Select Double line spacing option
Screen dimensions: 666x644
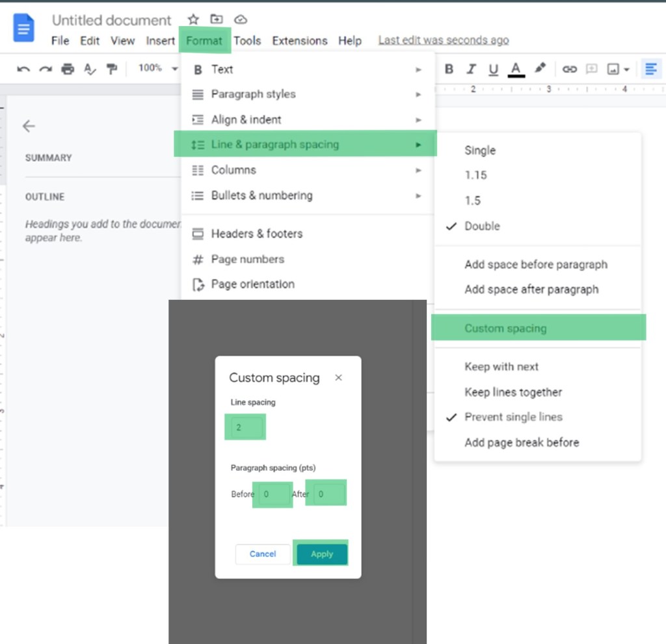click(482, 226)
